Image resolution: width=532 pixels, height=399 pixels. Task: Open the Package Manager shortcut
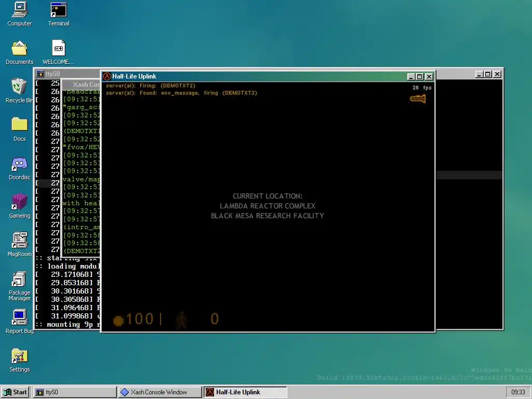pos(19,286)
